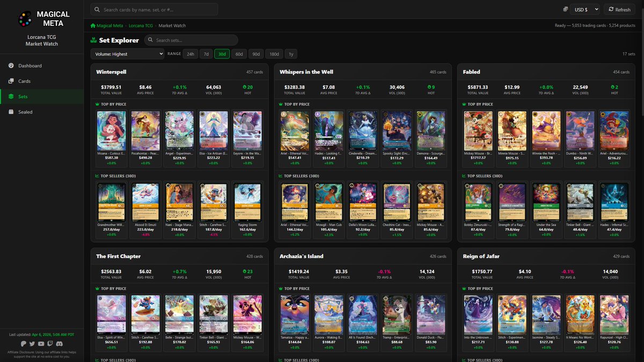Click chart icon of Fabled Top Sellers
The image size is (644, 362).
465,175
